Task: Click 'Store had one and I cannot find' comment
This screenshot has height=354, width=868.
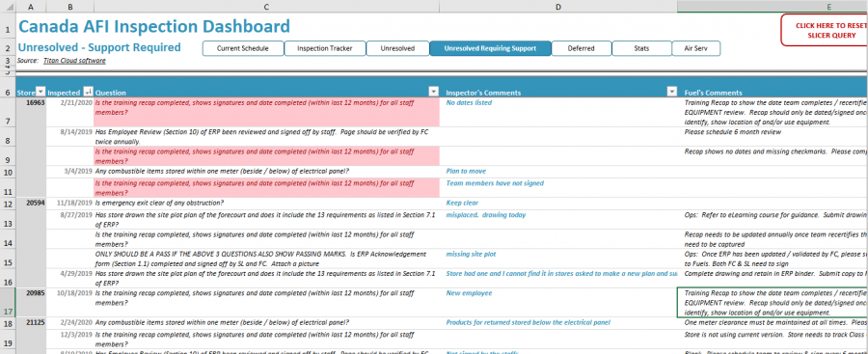Action: click(561, 273)
